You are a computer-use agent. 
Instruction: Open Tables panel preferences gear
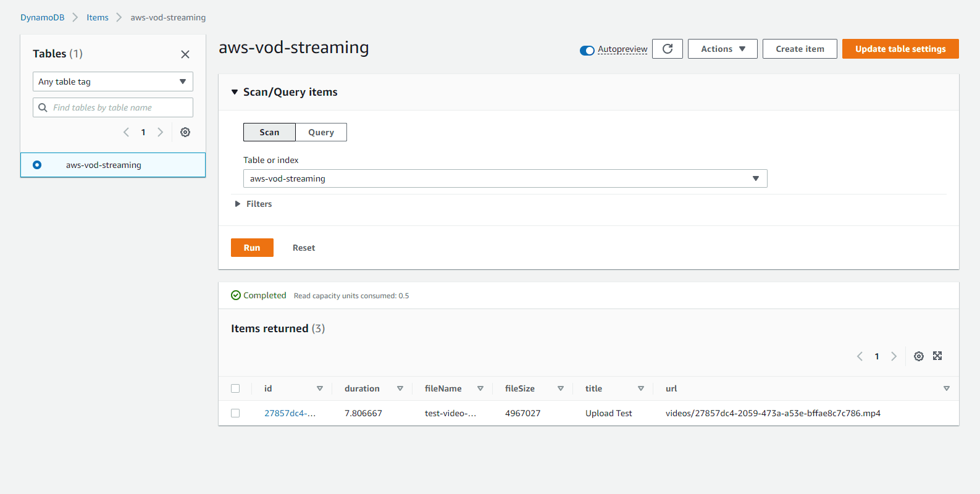pos(185,132)
